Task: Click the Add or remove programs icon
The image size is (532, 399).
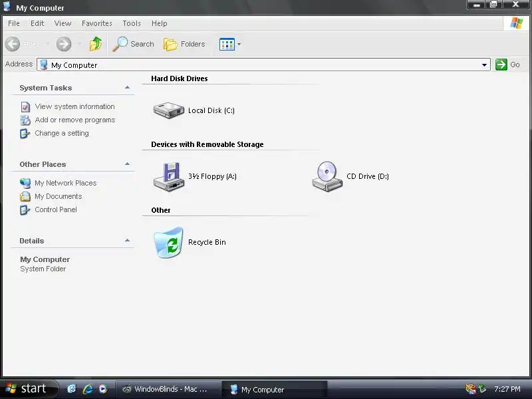Action: [x=25, y=120]
